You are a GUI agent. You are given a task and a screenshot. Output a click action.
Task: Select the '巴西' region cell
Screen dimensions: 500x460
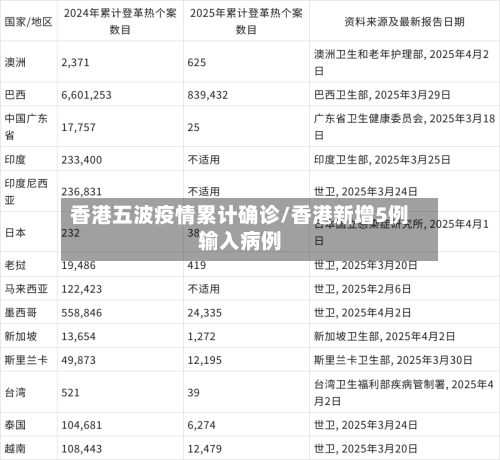click(x=15, y=95)
